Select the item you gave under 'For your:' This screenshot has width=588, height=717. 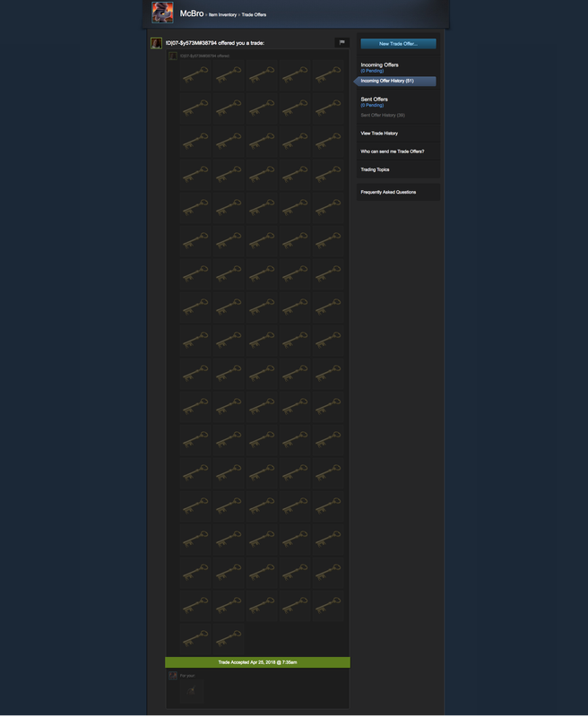pyautogui.click(x=192, y=691)
